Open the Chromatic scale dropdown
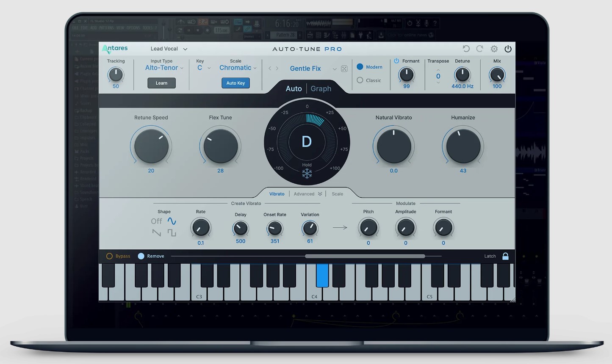 pyautogui.click(x=238, y=68)
